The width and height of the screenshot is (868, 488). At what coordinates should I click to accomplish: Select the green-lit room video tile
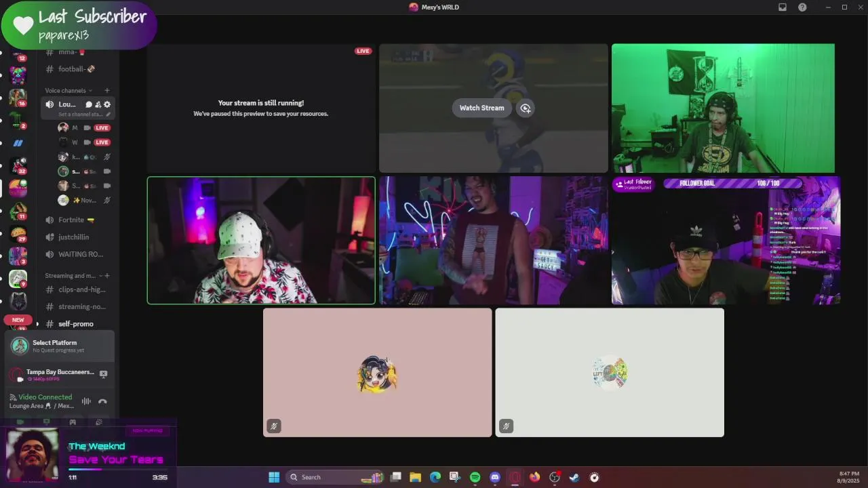[723, 108]
